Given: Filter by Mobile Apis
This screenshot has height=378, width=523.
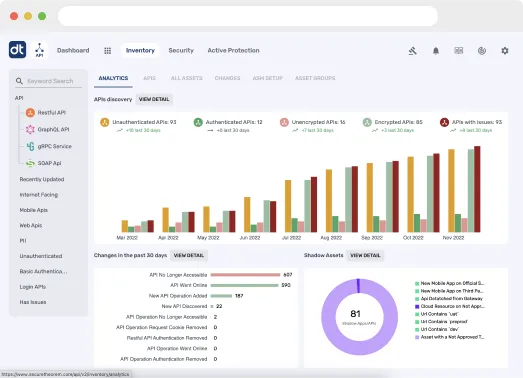Looking at the screenshot, I should (34, 210).
